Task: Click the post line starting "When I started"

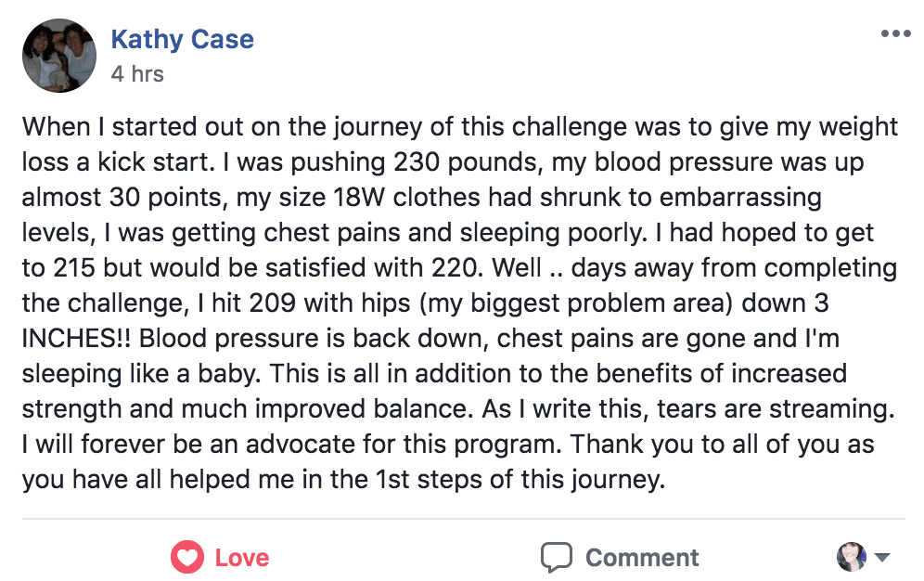Action: (x=459, y=128)
